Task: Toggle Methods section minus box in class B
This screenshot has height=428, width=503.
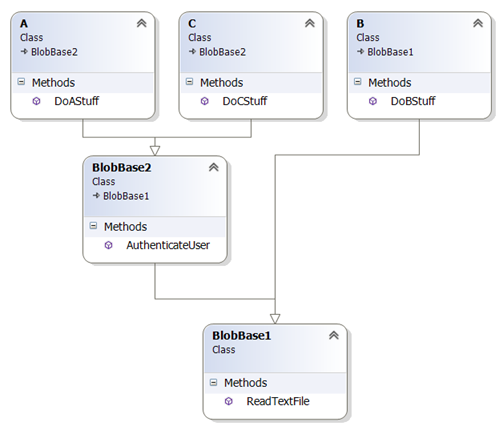Action: coord(358,82)
